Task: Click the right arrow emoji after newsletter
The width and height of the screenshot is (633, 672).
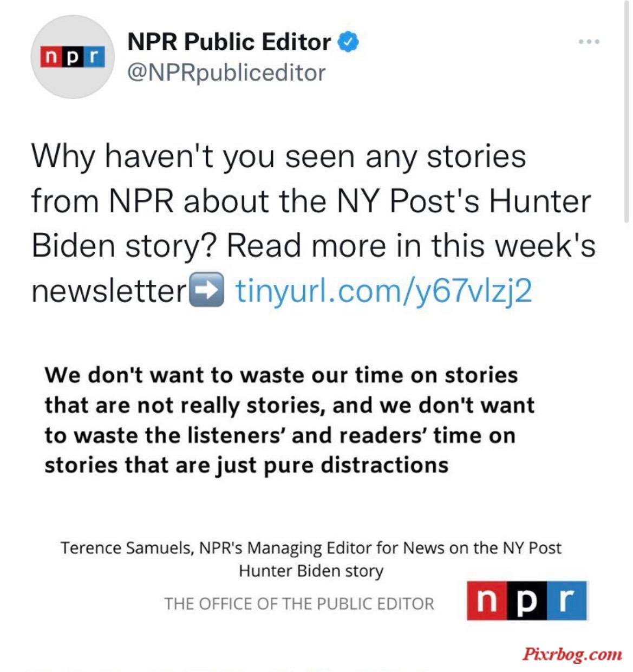Action: (x=206, y=290)
